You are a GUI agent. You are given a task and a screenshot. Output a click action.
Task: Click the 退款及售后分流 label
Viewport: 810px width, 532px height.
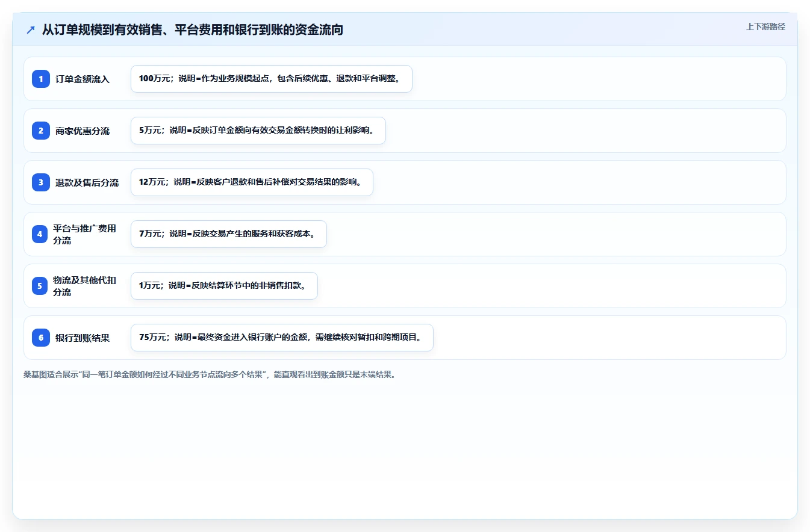click(87, 182)
